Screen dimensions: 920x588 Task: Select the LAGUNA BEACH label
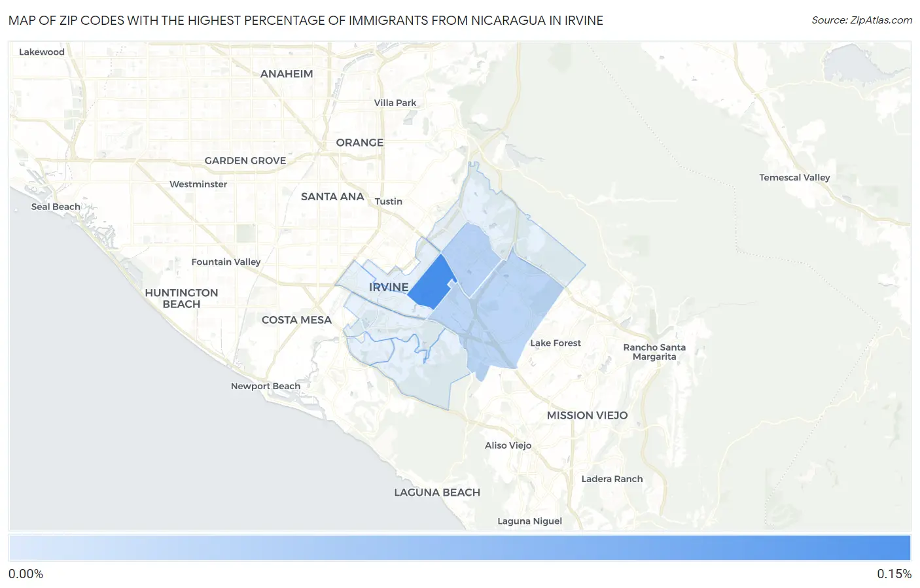(436, 493)
